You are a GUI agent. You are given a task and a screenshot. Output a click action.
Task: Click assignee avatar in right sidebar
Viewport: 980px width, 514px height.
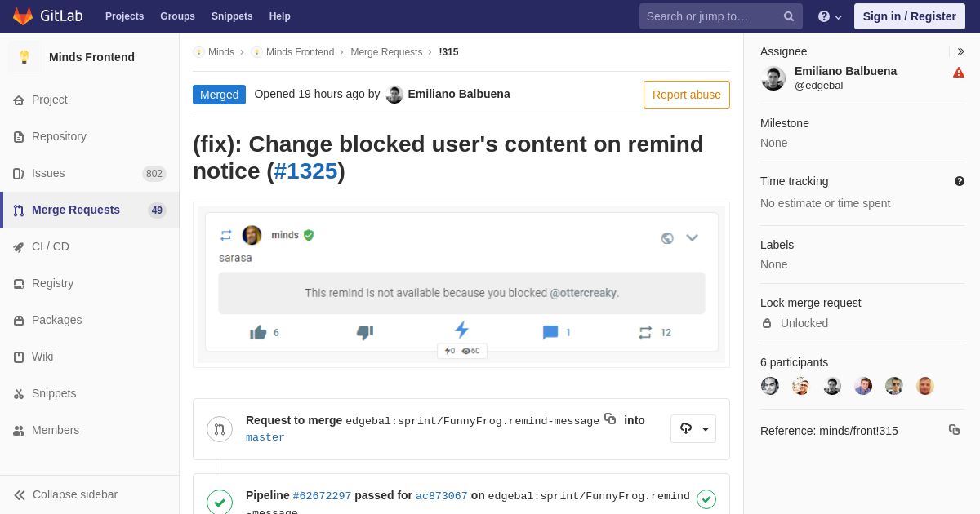click(773, 78)
